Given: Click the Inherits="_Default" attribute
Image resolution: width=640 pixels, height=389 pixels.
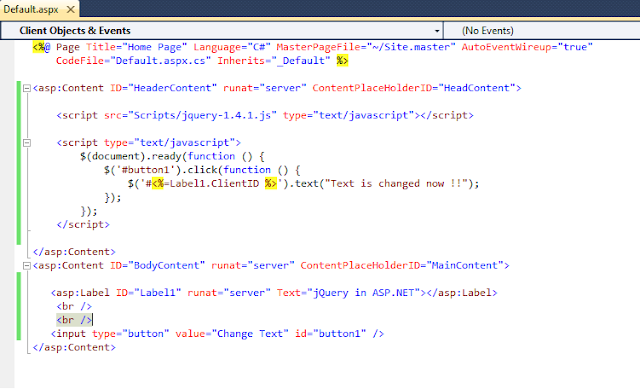Looking at the screenshot, I should [x=273, y=61].
